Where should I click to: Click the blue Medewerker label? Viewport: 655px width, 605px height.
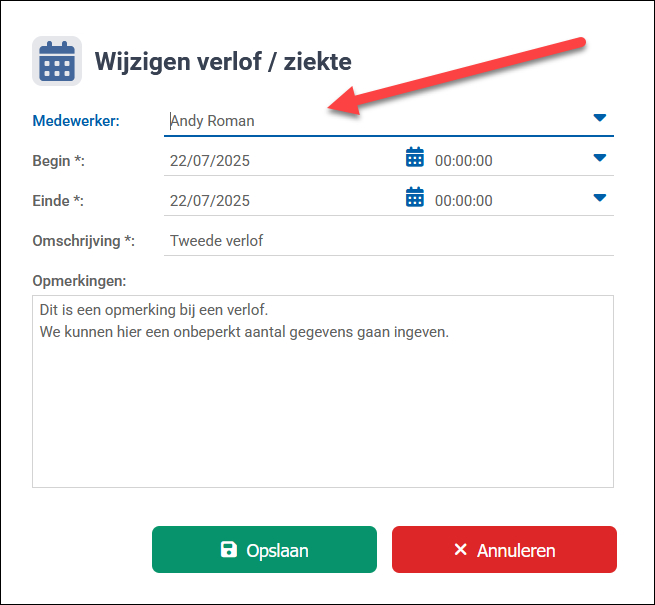coord(76,121)
